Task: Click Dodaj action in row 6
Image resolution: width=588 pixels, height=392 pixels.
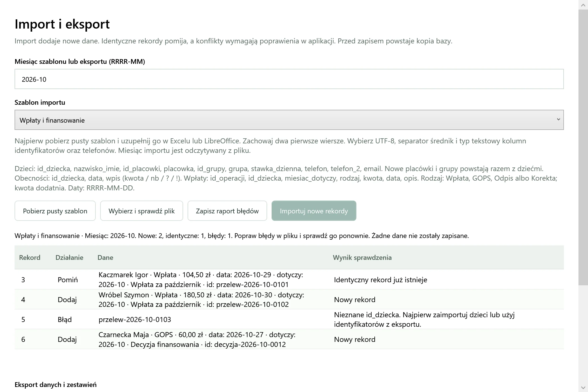Action: coord(67,339)
